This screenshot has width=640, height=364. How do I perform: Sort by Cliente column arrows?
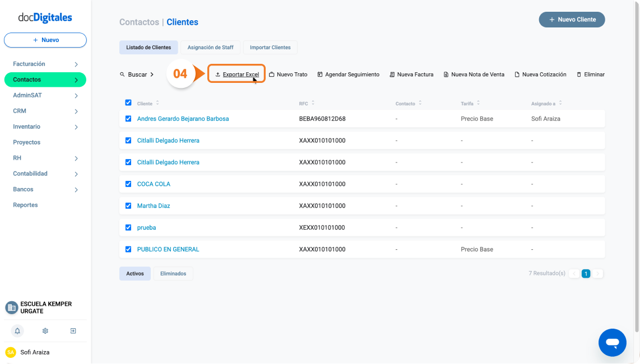[157, 103]
